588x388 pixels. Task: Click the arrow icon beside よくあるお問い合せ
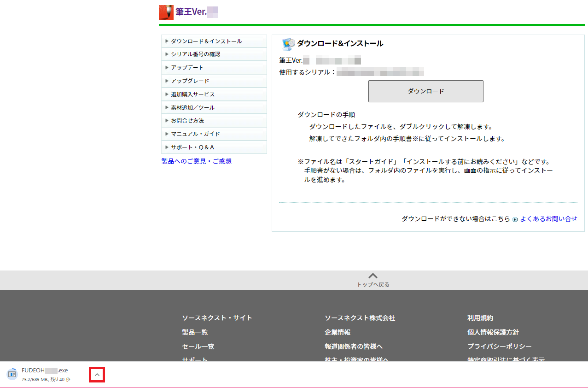515,219
